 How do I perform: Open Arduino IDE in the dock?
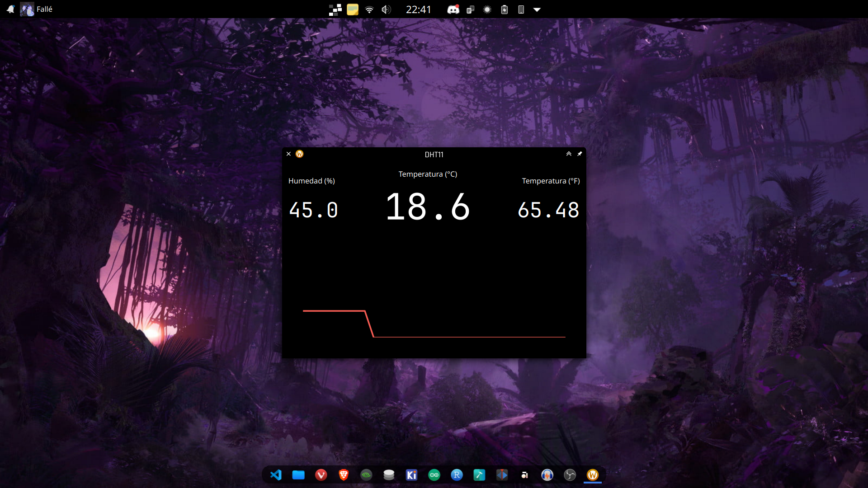tap(434, 475)
